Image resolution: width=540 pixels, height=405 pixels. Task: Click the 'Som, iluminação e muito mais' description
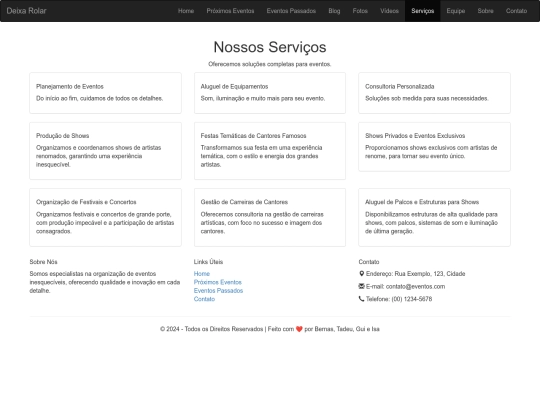[x=263, y=98]
